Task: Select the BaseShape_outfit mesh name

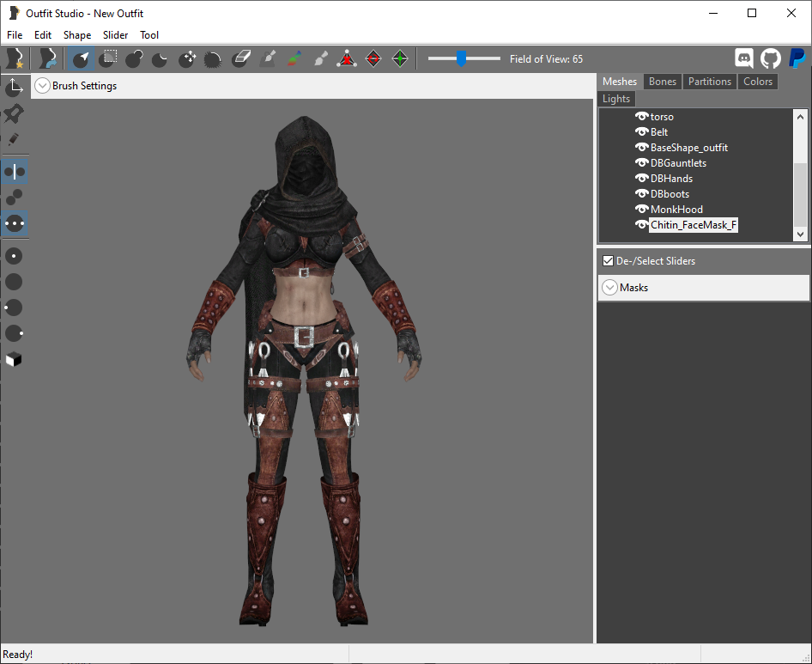Action: coord(688,148)
